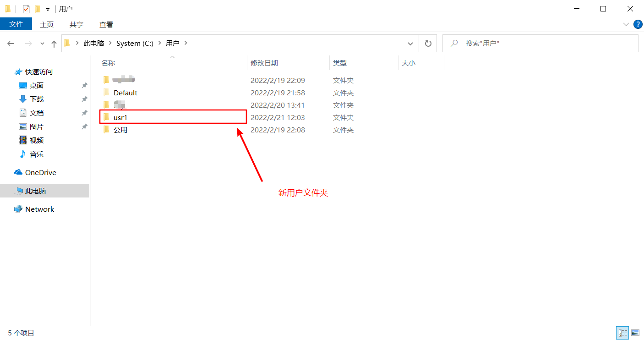Click the search box for 用户
The image size is (644, 340).
click(x=540, y=44)
